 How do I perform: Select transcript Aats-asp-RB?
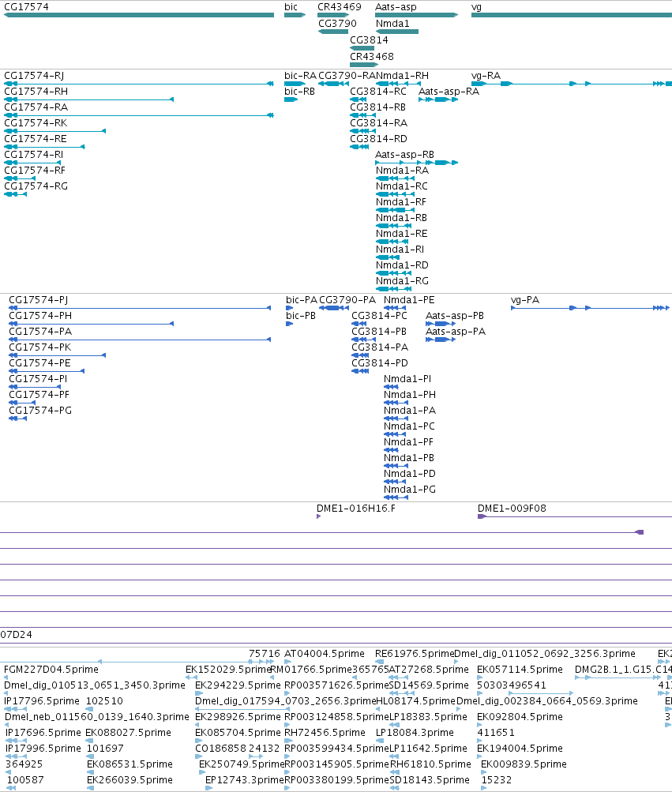click(x=417, y=163)
